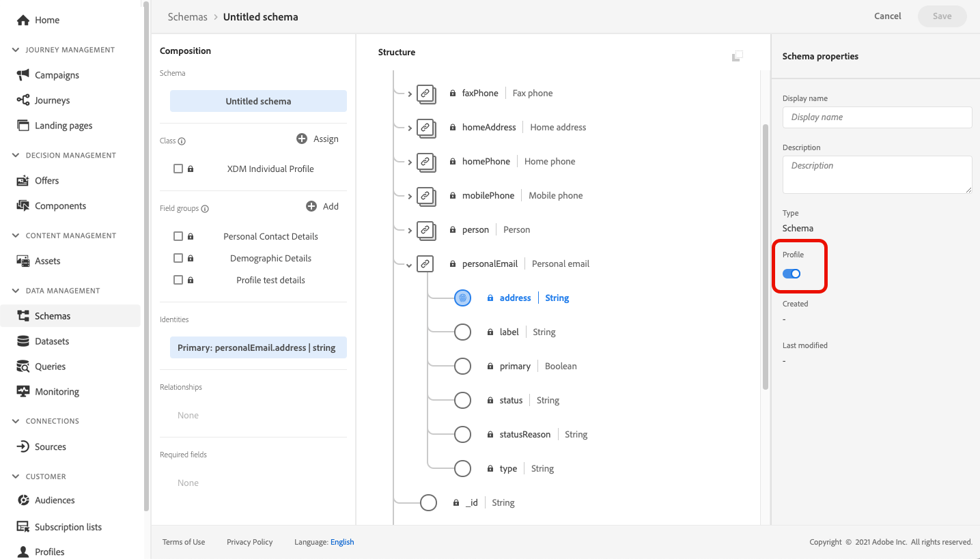The image size is (980, 559).
Task: Click the Cancel button
Action: coord(887,16)
